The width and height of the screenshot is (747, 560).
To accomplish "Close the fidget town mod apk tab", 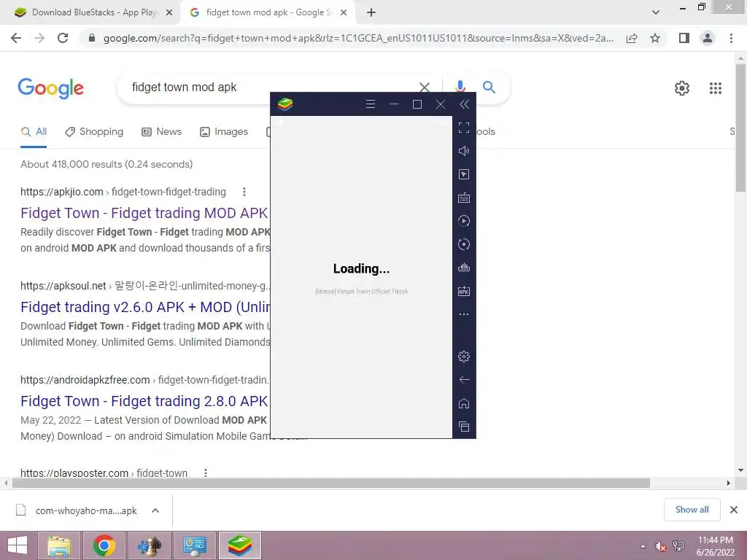I will 344,12.
